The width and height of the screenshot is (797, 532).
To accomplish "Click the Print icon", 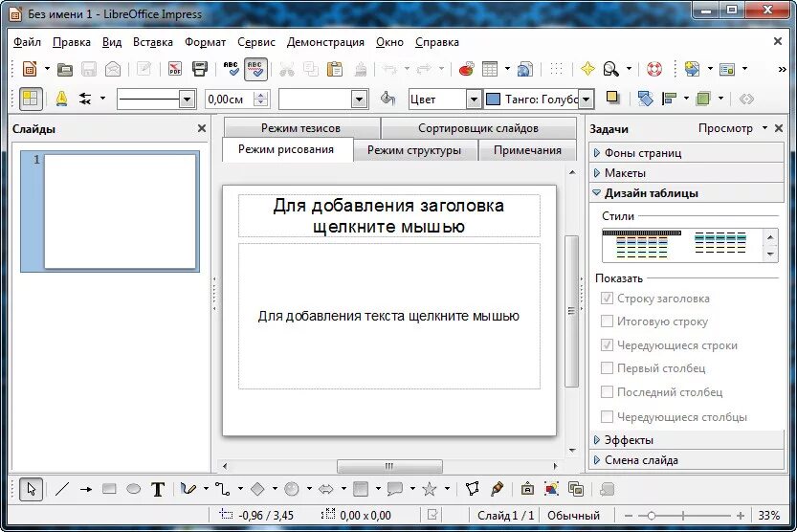I will click(x=200, y=69).
